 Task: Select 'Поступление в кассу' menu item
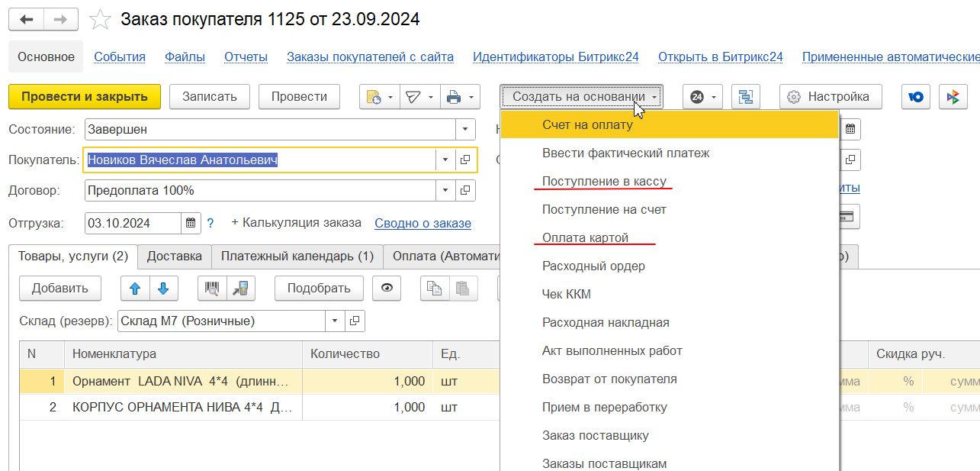[604, 181]
